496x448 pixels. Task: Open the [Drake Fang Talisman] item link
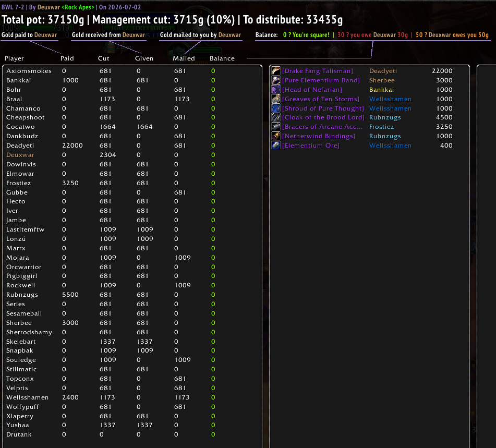(317, 71)
